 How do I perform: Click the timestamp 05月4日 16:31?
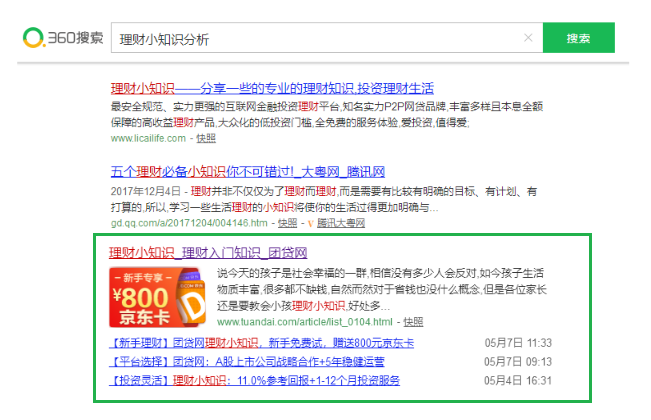point(518,381)
